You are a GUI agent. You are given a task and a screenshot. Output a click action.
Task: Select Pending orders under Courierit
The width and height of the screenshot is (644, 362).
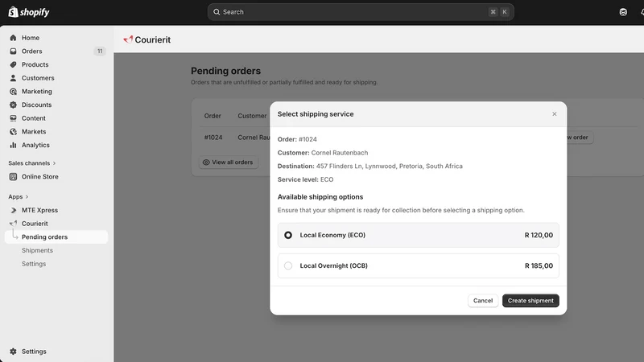coord(56,237)
